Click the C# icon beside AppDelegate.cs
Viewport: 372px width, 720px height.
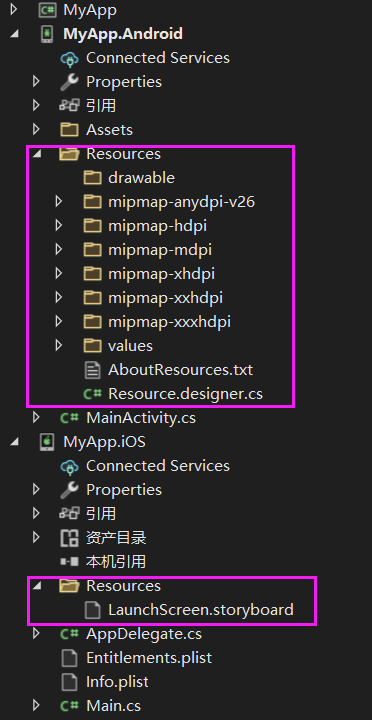pyautogui.click(x=70, y=634)
